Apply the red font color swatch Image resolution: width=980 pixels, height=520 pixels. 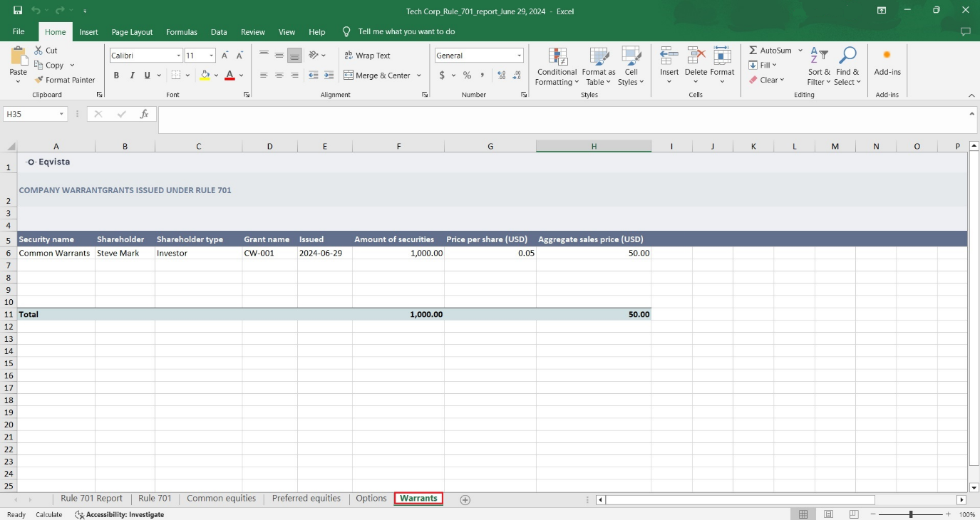coord(229,75)
